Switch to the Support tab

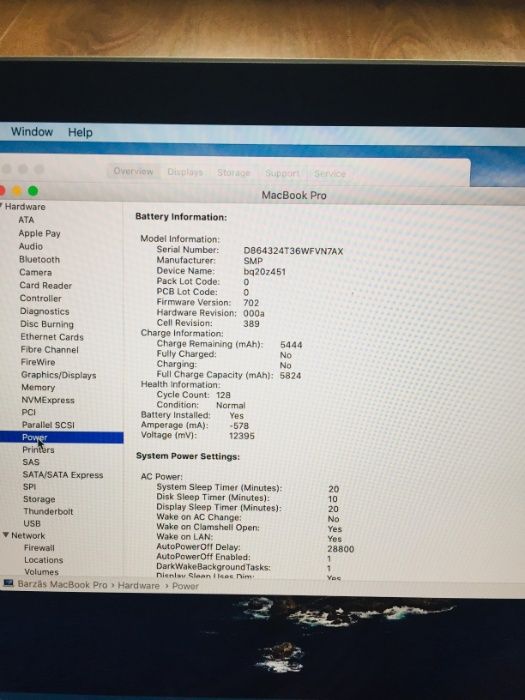[282, 173]
